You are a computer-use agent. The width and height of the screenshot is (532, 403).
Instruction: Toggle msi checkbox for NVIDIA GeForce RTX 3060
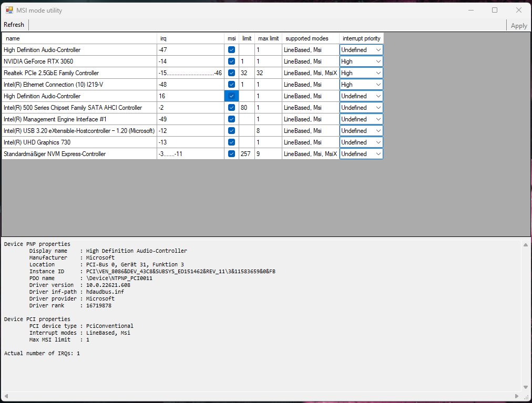[231, 61]
